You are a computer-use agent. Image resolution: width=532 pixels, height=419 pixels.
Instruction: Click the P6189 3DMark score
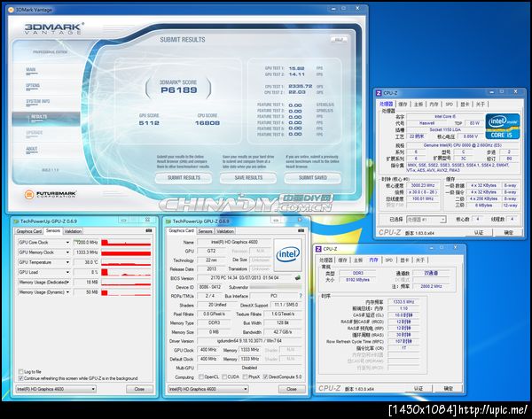178,90
